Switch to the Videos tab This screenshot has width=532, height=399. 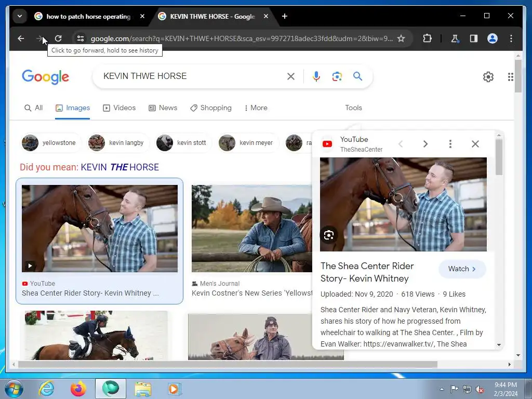119,108
